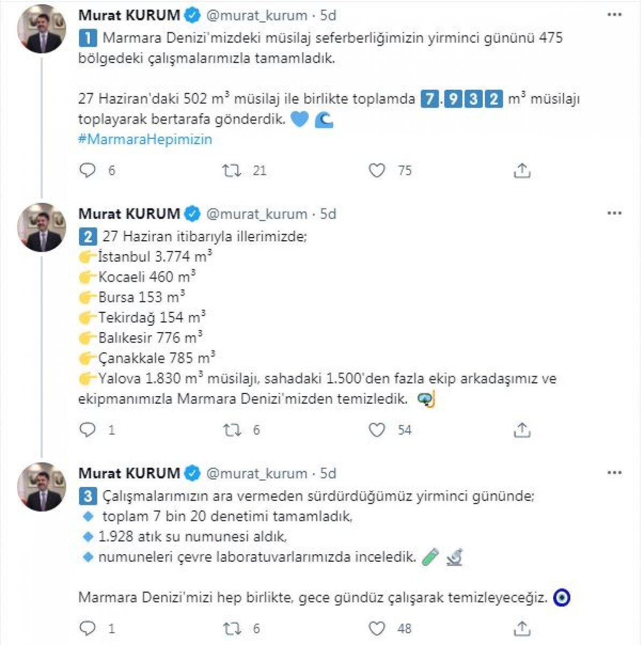Retweet the first tweet
This screenshot has width=644, height=645.
[x=232, y=171]
